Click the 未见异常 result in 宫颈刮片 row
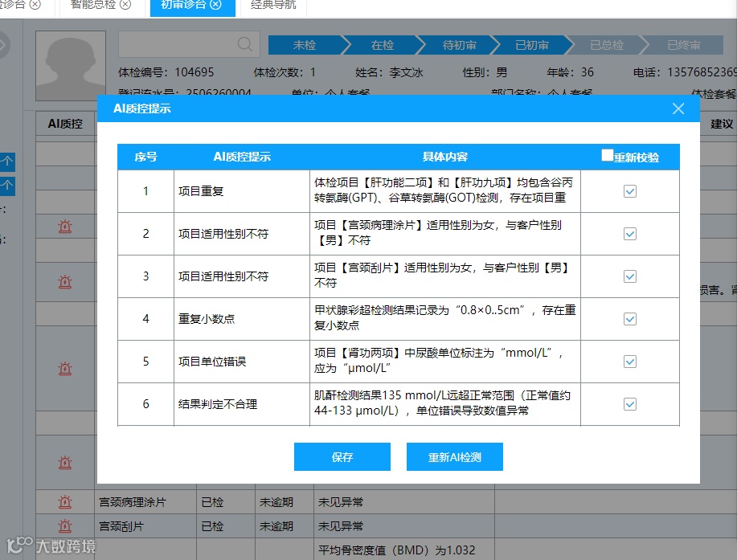Screen dimensions: 737x560 [341, 526]
